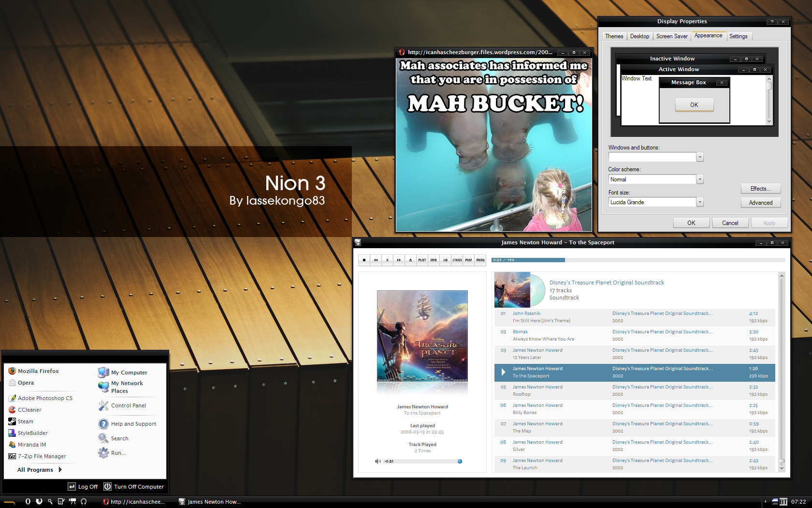Switch to the Appearance tab
Image resolution: width=812 pixels, height=508 pixels.
pos(708,35)
